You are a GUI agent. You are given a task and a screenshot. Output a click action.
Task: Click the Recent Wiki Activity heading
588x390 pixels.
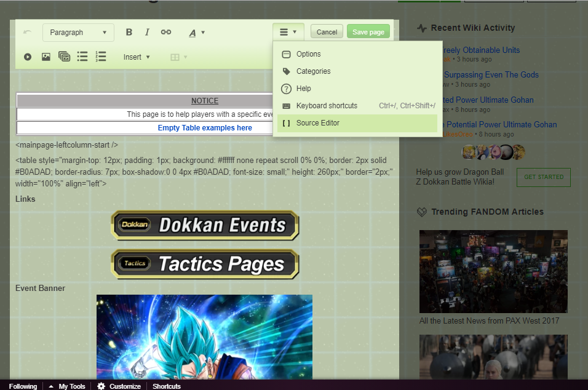[473, 28]
